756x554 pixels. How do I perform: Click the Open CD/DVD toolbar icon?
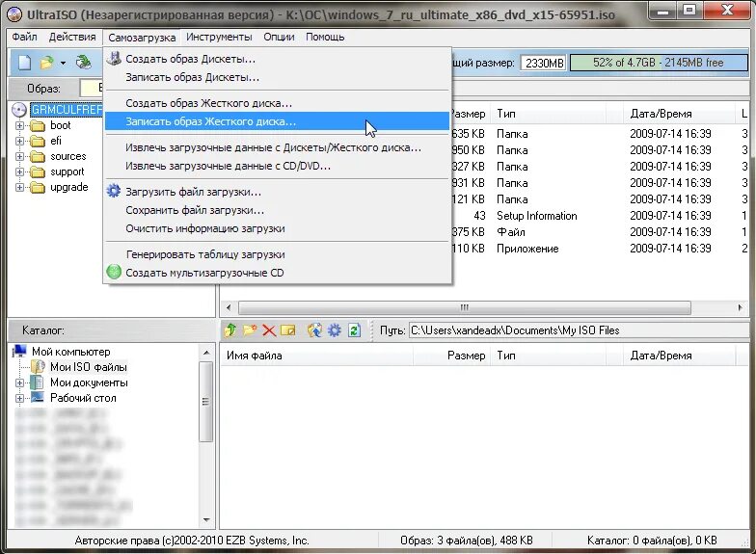(x=83, y=63)
